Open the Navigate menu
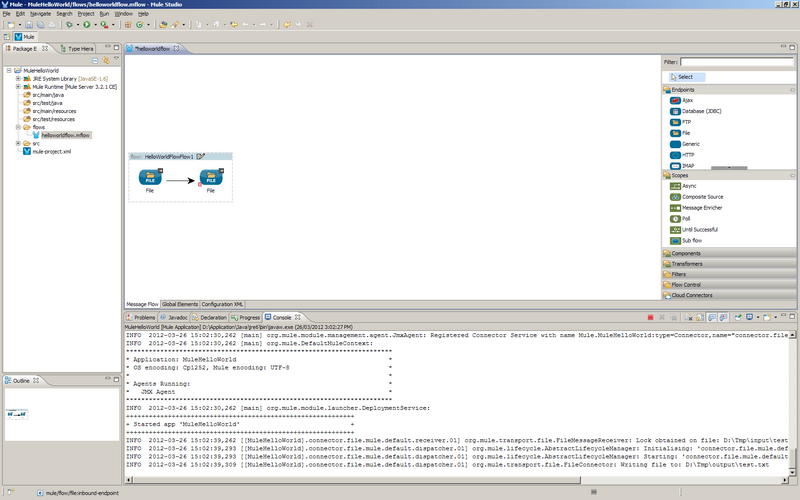This screenshot has width=800, height=500. click(x=40, y=14)
